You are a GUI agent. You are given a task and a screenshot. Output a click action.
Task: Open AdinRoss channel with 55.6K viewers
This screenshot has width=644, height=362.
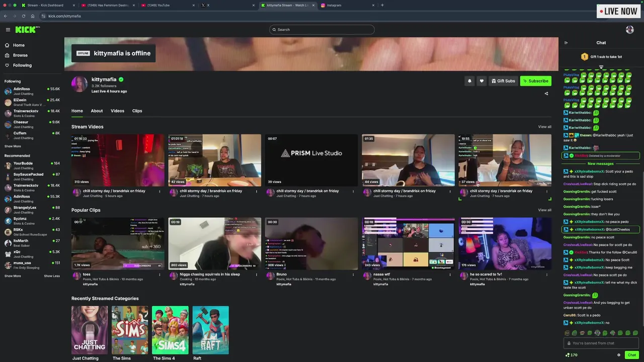pyautogui.click(x=32, y=91)
